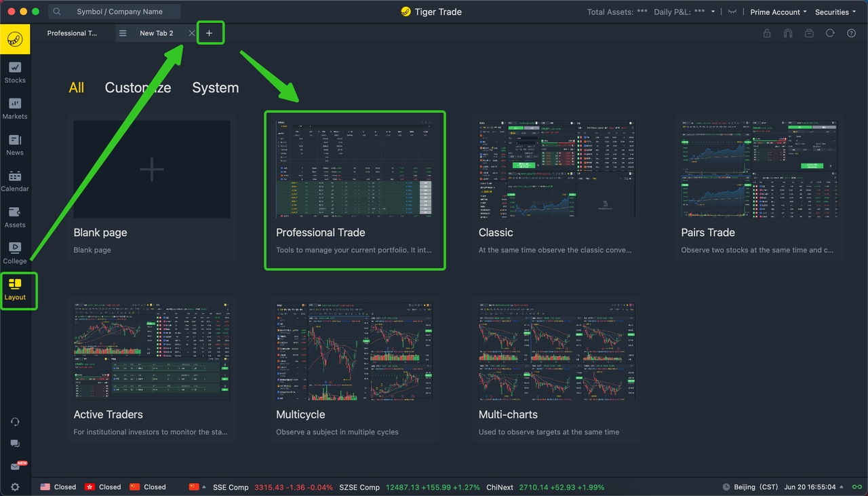868x496 pixels.
Task: Expand the time zone arrow in status bar
Action: point(843,487)
